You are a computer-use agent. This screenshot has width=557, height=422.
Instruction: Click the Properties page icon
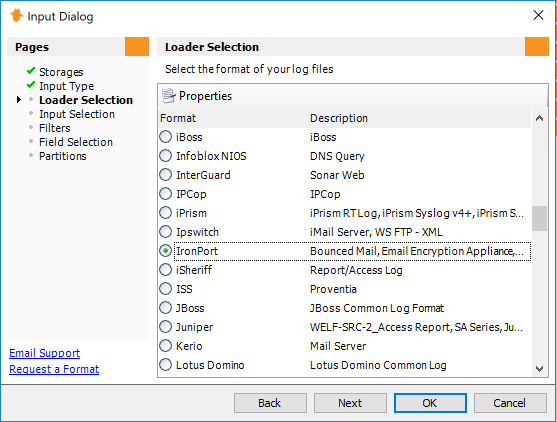(x=168, y=96)
